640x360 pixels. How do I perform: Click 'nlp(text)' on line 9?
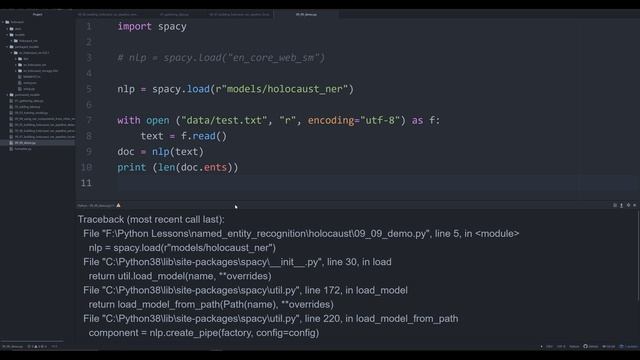click(178, 152)
